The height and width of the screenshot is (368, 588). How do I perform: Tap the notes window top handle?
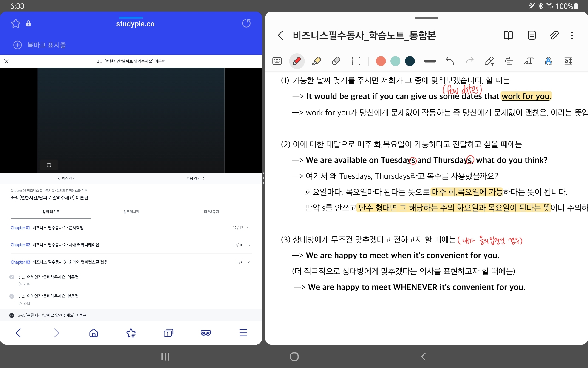click(427, 18)
